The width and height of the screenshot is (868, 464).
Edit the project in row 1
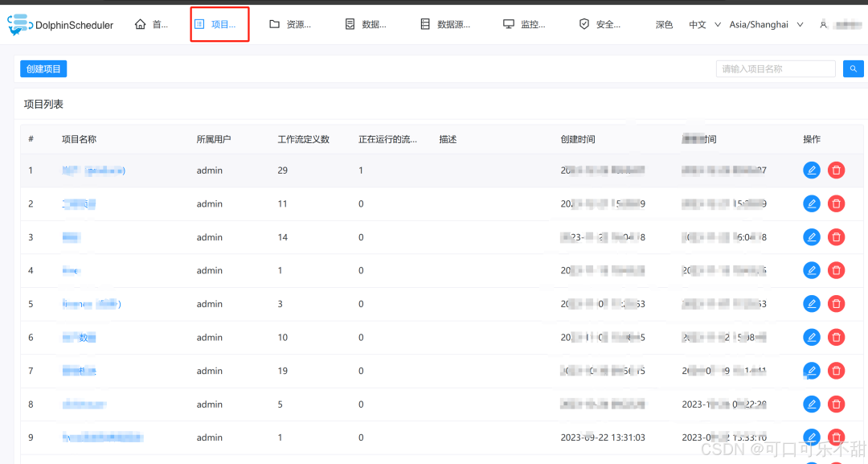coord(812,170)
